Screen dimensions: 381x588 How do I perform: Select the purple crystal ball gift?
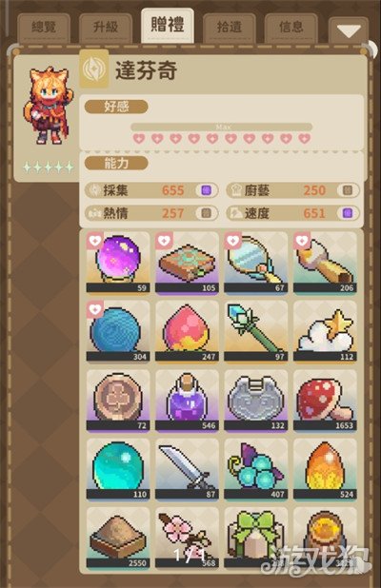(118, 263)
